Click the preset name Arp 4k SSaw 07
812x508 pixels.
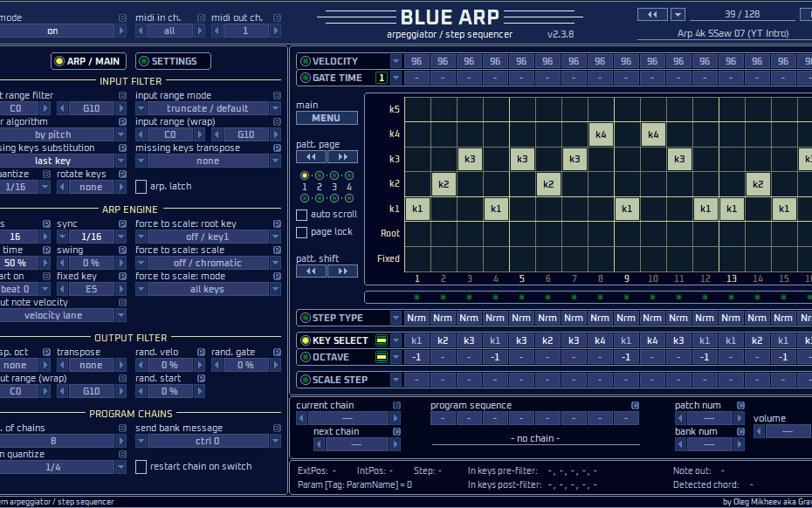(721, 34)
